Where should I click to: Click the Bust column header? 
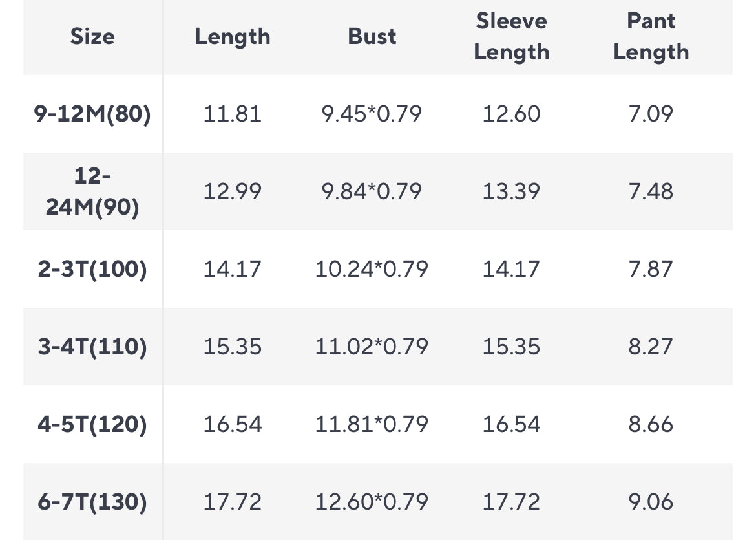pyautogui.click(x=372, y=37)
